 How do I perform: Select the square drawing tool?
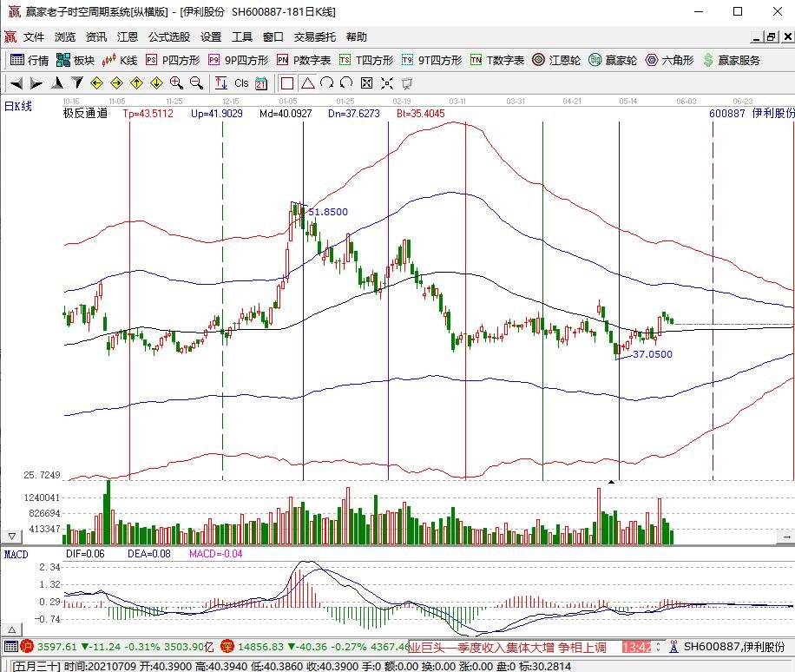(x=287, y=83)
